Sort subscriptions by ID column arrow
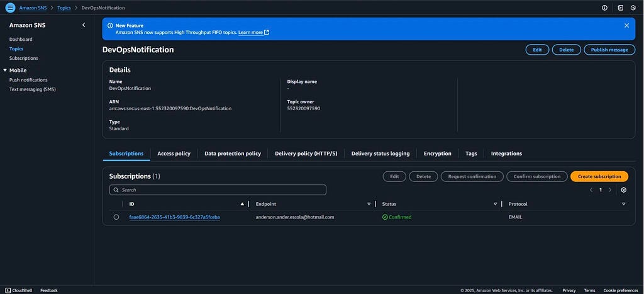644x294 pixels. click(242, 204)
